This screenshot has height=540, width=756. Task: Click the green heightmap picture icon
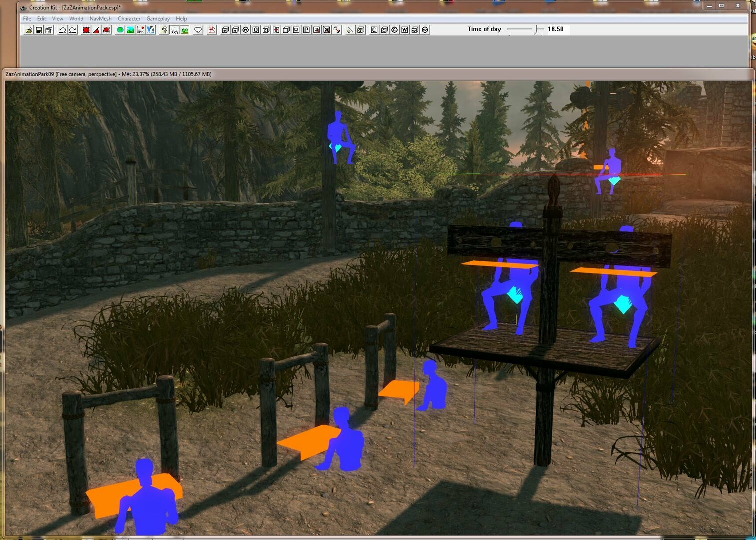click(x=130, y=30)
